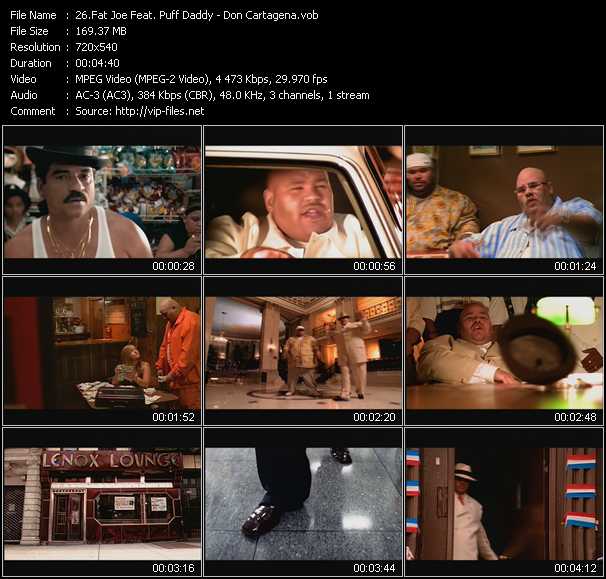Click the timestamp 00:01:24
606x579 pixels.
coord(575,266)
